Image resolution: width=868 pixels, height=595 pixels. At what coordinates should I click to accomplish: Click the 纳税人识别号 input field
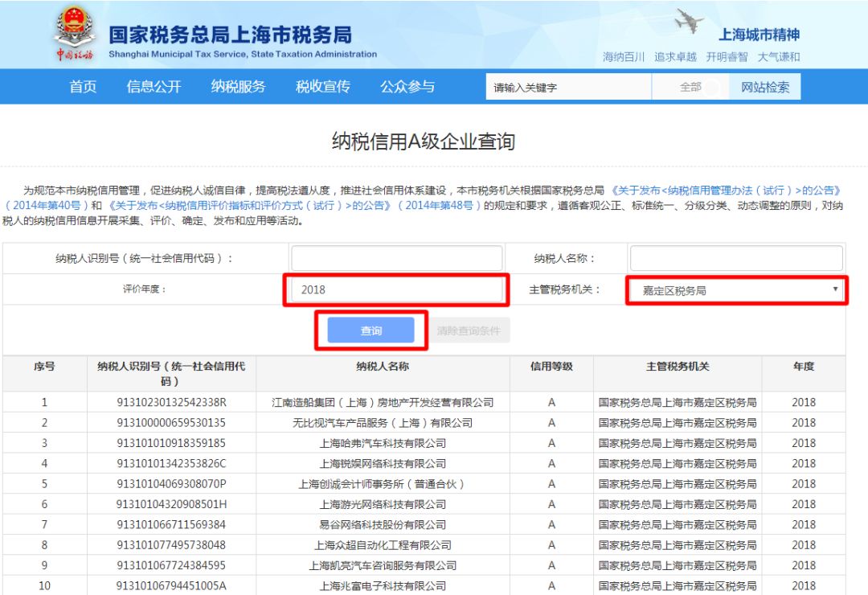[x=396, y=259]
